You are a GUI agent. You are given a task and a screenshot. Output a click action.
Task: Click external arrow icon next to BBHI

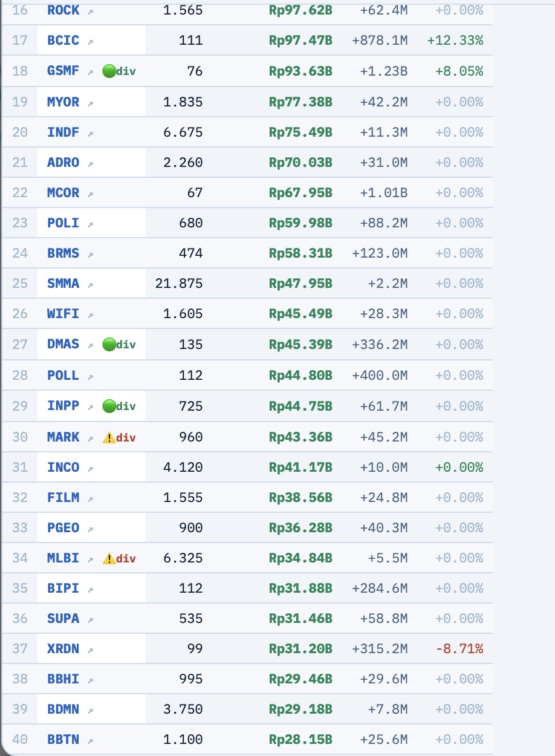tap(91, 680)
